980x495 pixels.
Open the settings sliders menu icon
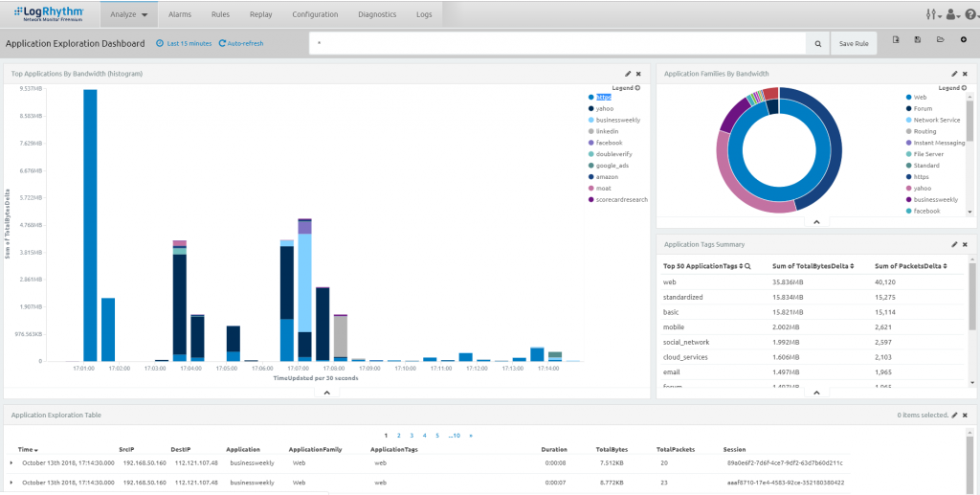click(933, 14)
